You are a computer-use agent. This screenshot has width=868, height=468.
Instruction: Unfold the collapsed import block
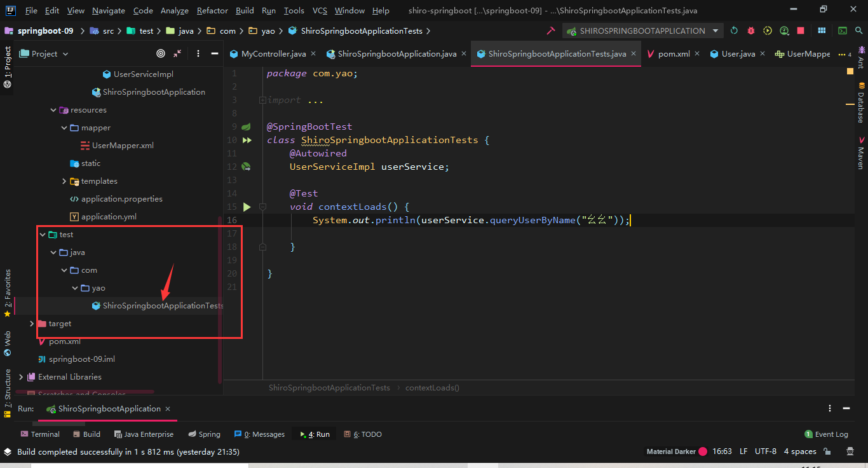pos(262,100)
